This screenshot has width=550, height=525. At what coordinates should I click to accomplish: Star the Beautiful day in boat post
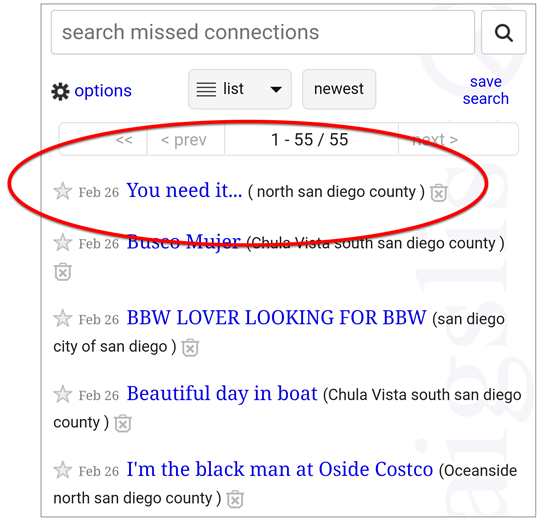click(x=62, y=394)
